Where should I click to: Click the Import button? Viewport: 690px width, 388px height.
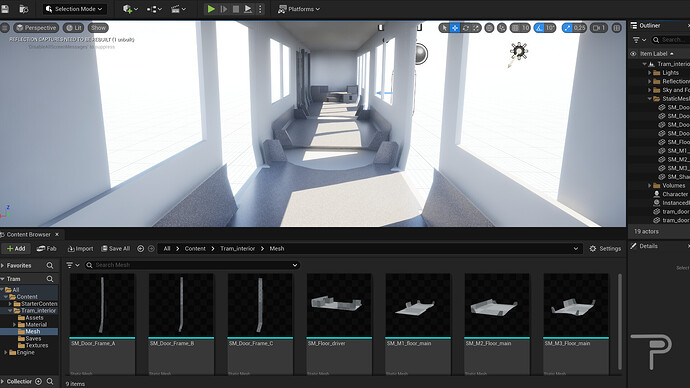[81, 249]
